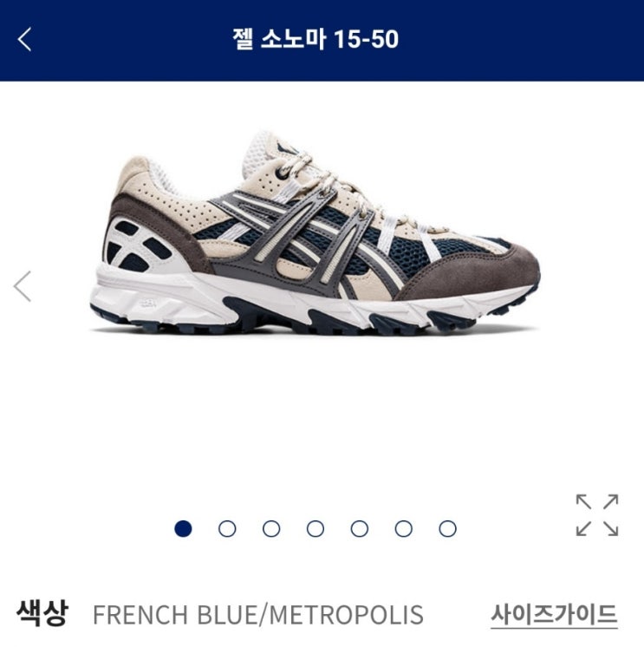Screen dimensions: 644x647
Task: Tap the 젤 소노마 15-50 title
Action: 315,39
